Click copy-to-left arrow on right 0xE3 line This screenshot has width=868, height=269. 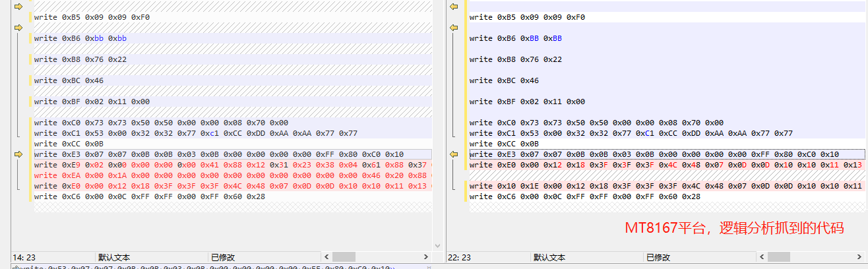[x=454, y=154]
